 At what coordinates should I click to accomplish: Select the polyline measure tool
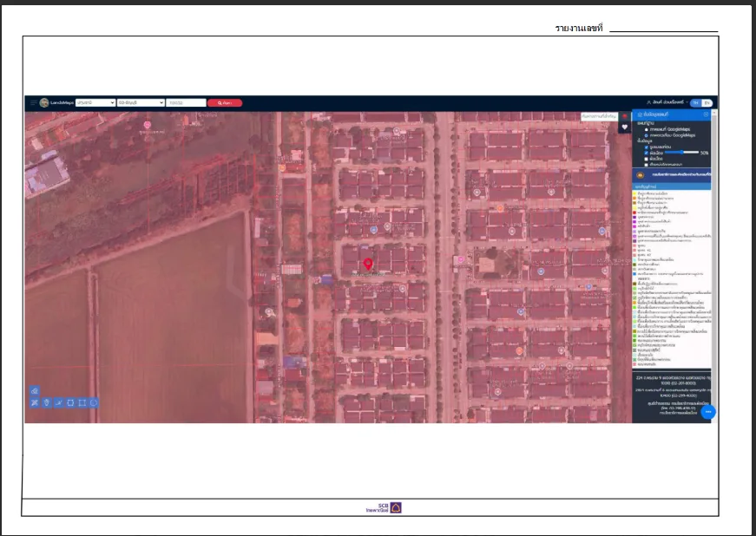[x=58, y=402]
